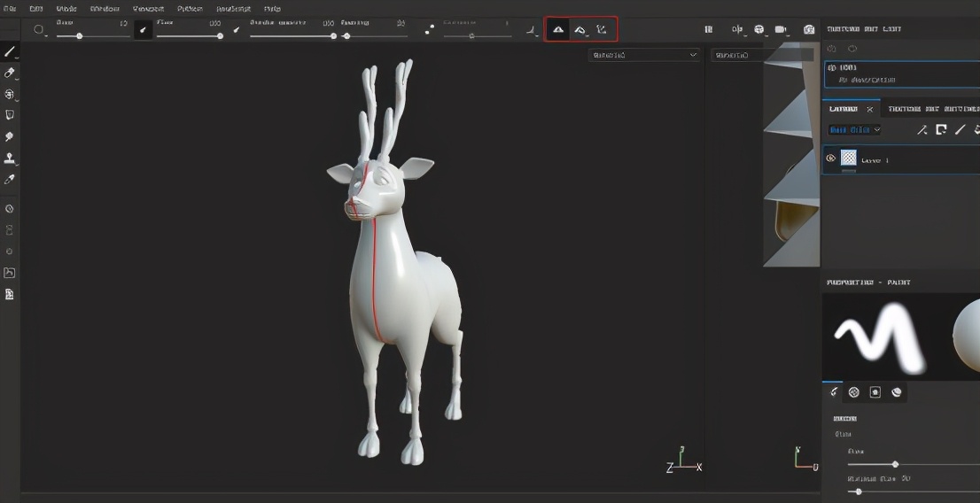Toggle the brush button left of Flow slider

143,30
